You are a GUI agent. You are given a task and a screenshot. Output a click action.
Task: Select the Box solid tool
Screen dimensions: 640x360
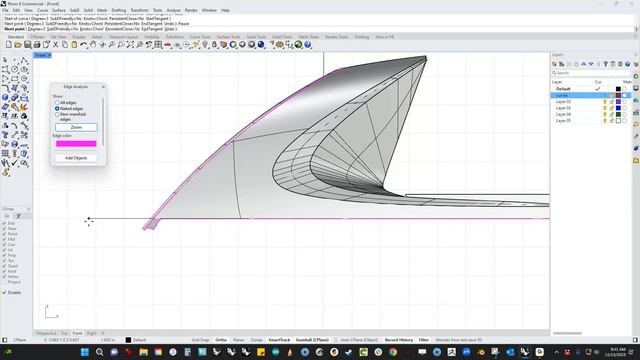[x=5, y=98]
